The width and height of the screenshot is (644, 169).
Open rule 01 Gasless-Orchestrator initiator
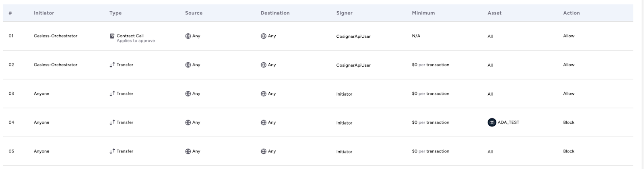click(56, 36)
